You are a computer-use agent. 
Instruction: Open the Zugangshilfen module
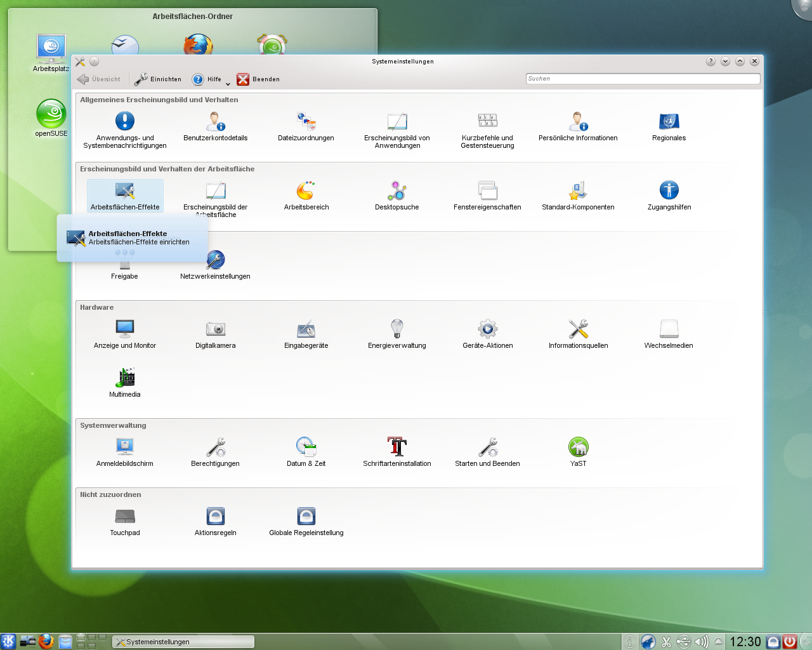pos(669,190)
